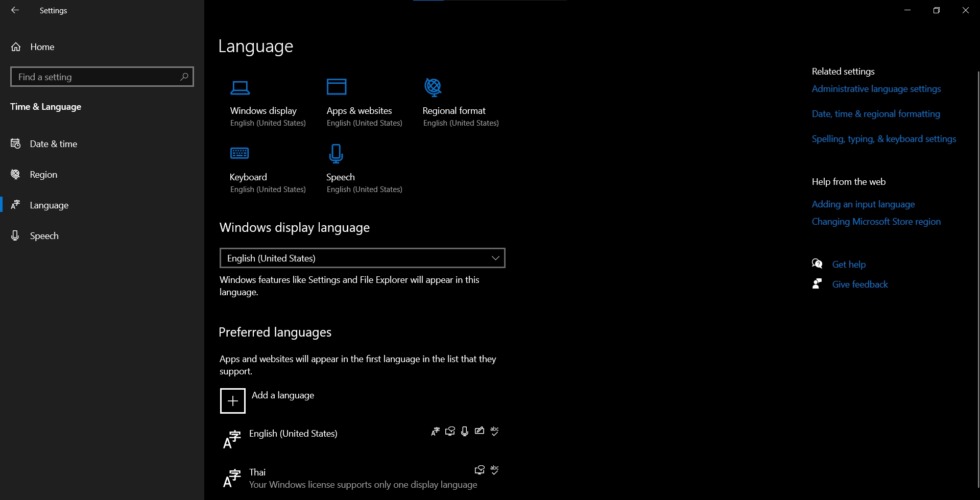The height and width of the screenshot is (500, 980).
Task: Click text-to-speech feature icon on English row
Action: pyautogui.click(x=450, y=431)
